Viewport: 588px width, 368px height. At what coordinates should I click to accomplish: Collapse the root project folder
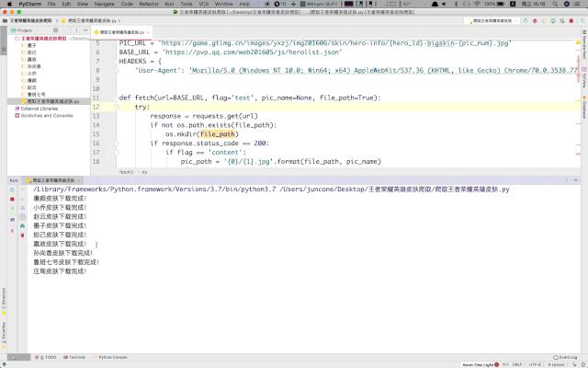[13, 39]
